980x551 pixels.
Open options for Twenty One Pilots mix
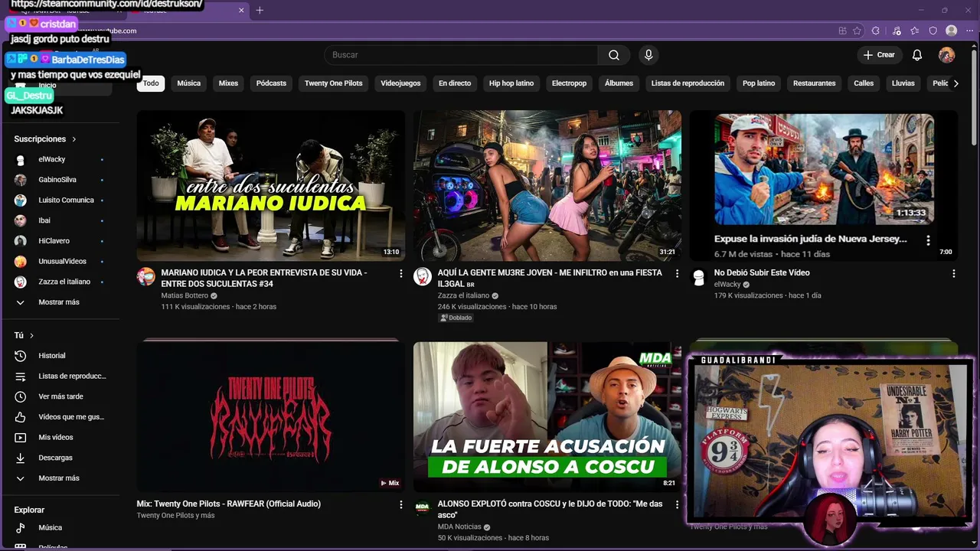[400, 504]
